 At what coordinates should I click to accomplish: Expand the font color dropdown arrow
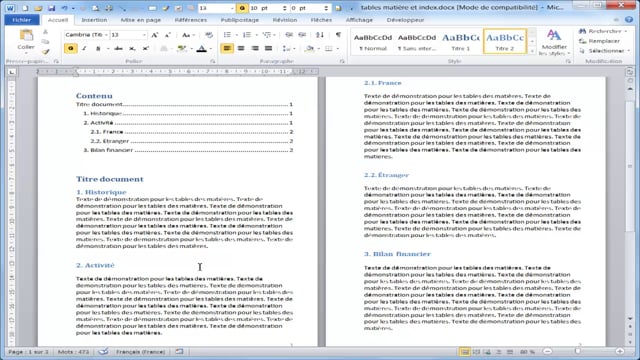[x=211, y=49]
